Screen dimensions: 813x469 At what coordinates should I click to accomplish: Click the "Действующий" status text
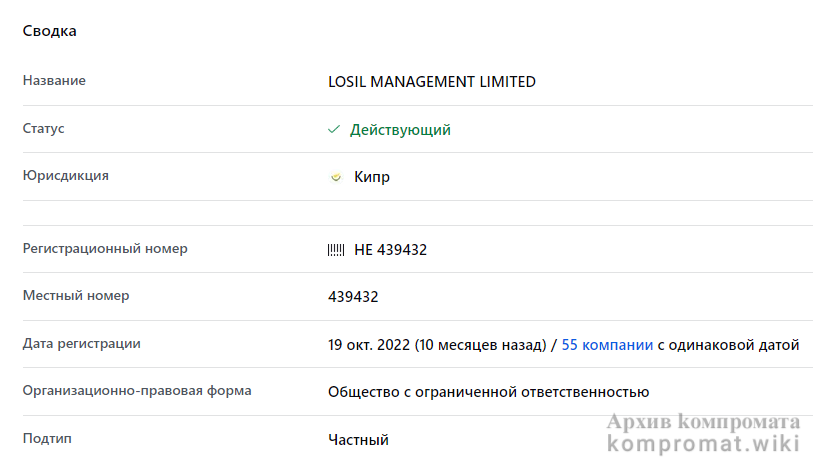point(400,130)
